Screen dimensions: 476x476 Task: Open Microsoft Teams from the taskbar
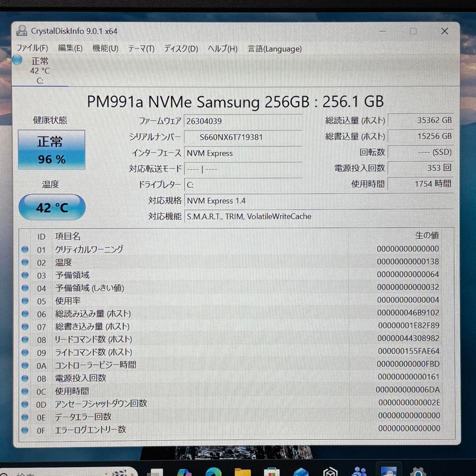click(x=360, y=472)
